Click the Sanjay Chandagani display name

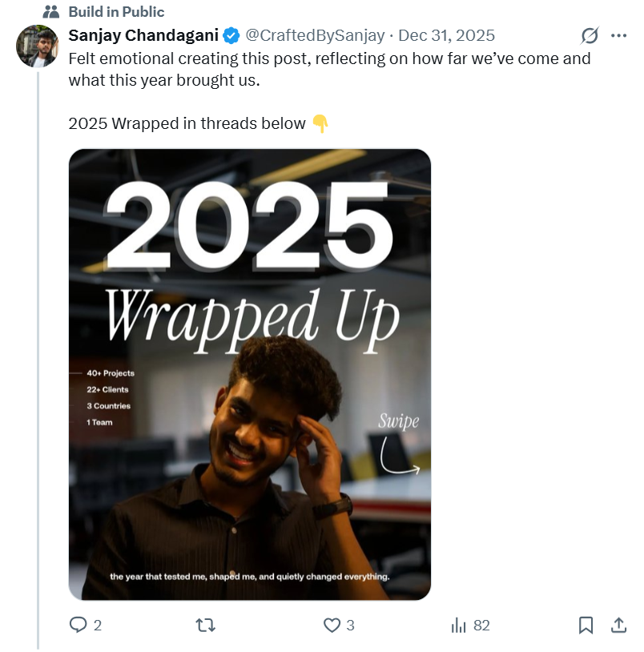143,35
